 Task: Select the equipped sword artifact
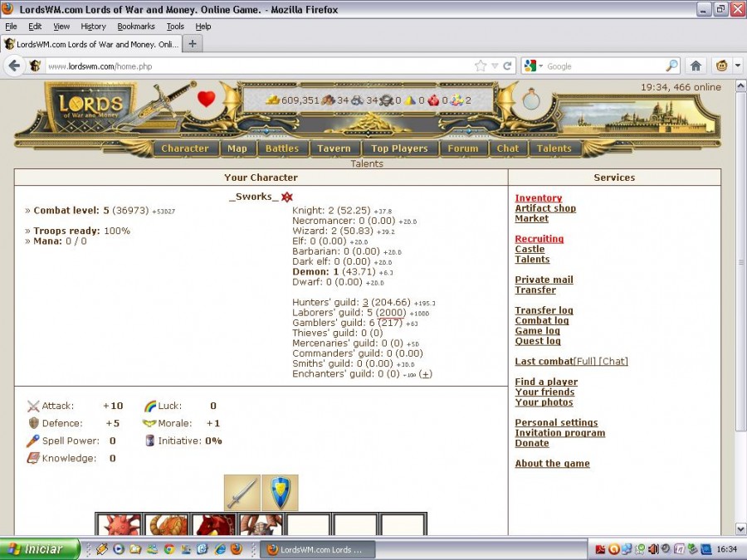coord(242,492)
